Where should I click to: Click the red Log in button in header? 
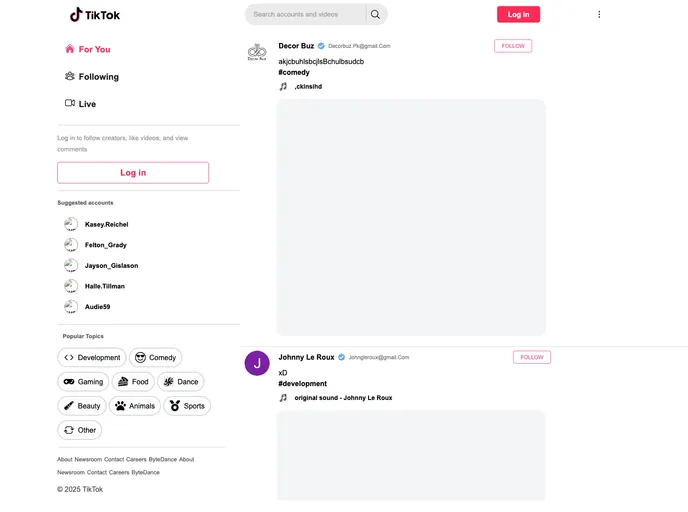click(x=518, y=14)
